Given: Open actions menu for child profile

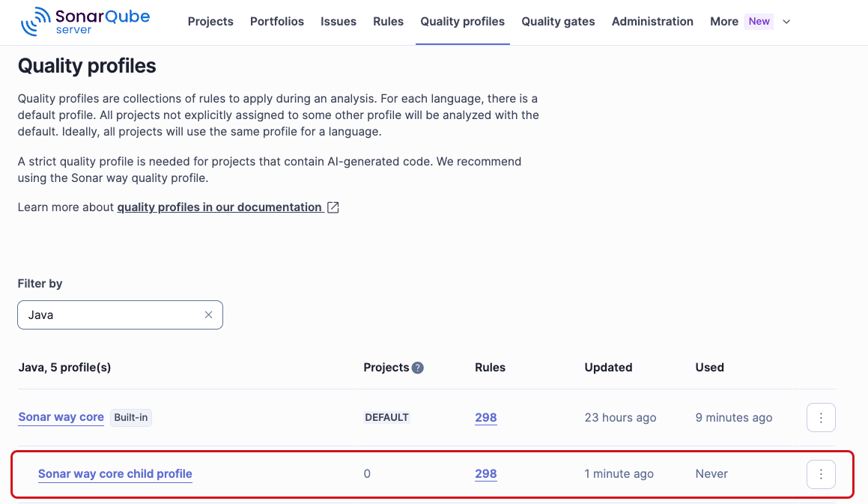Looking at the screenshot, I should (821, 474).
